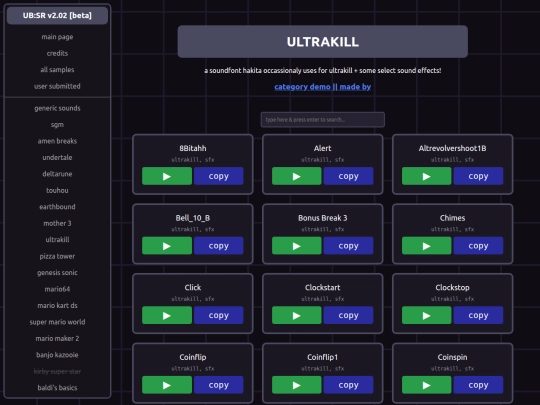This screenshot has width=540, height=405.
Task: Open the mario kart ds category
Action: (x=57, y=305)
